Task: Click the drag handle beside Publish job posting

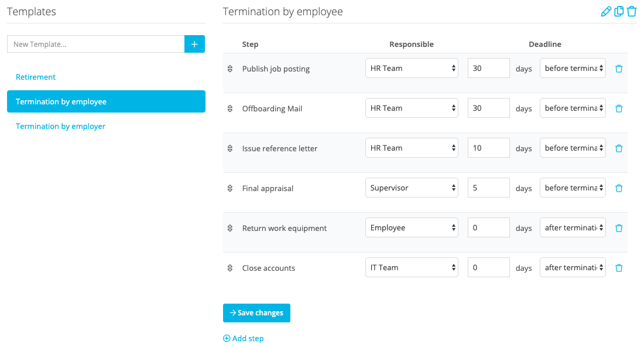Action: pyautogui.click(x=229, y=68)
